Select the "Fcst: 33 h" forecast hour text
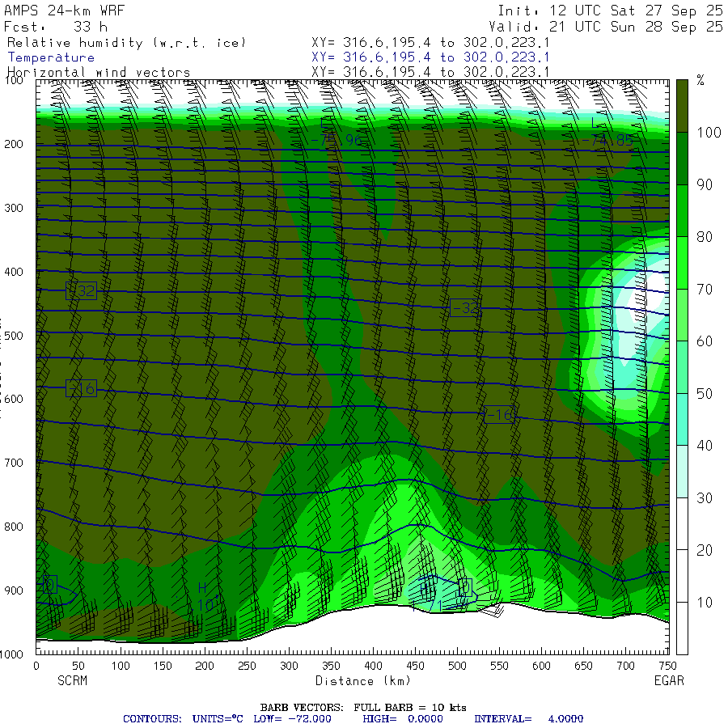 click(x=55, y=27)
